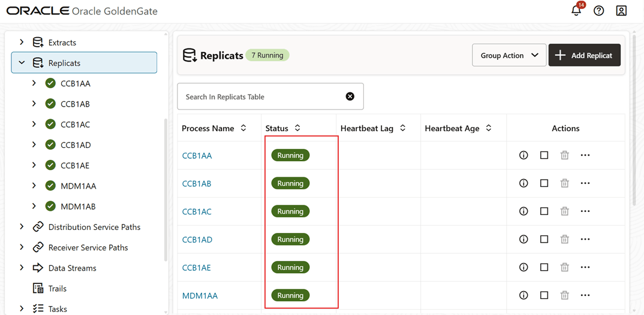Click the stop square icon for CCB1AD
This screenshot has width=644, height=315.
coord(544,239)
